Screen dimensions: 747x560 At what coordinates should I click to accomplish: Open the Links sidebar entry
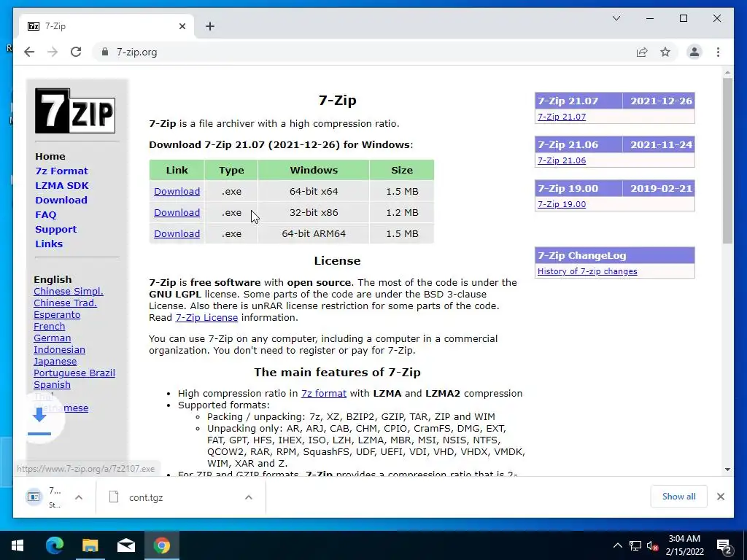click(x=49, y=244)
